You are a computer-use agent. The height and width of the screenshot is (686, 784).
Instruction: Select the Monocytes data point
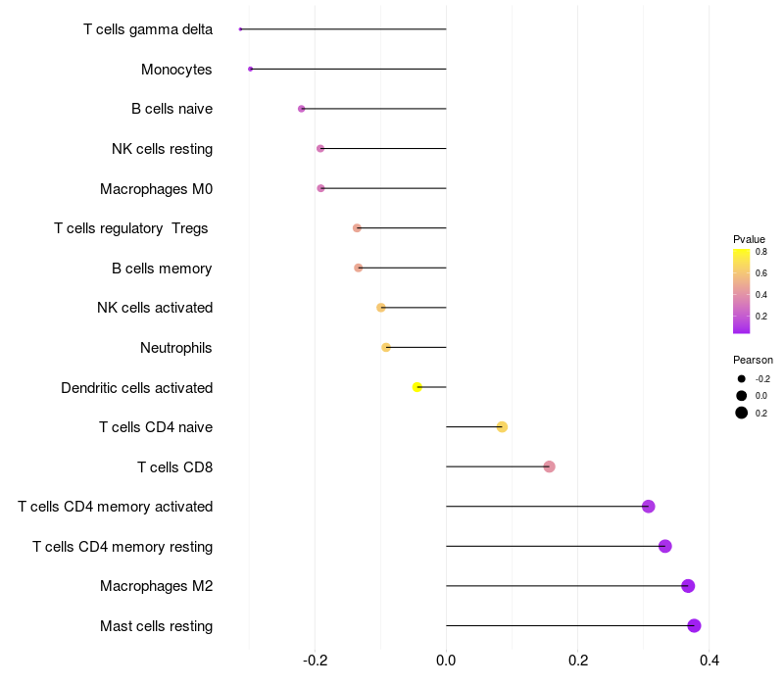pos(251,69)
